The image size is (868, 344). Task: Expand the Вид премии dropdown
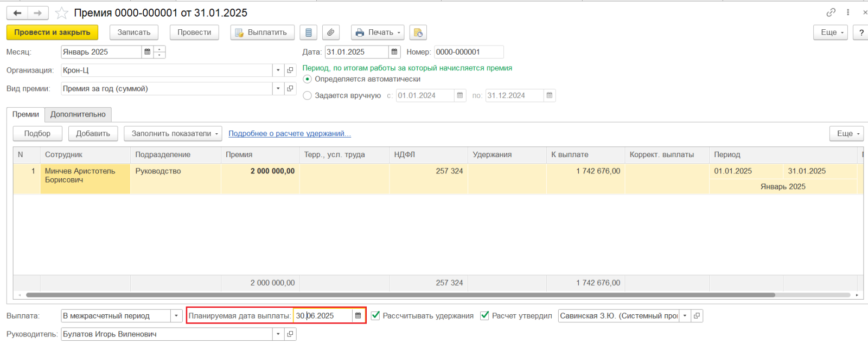tap(278, 89)
